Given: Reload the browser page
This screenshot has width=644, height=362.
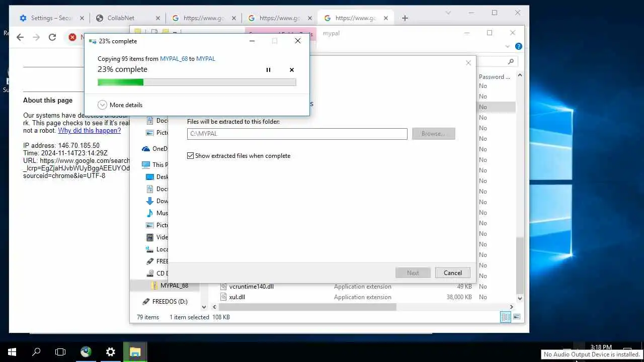Looking at the screenshot, I should [x=52, y=37].
